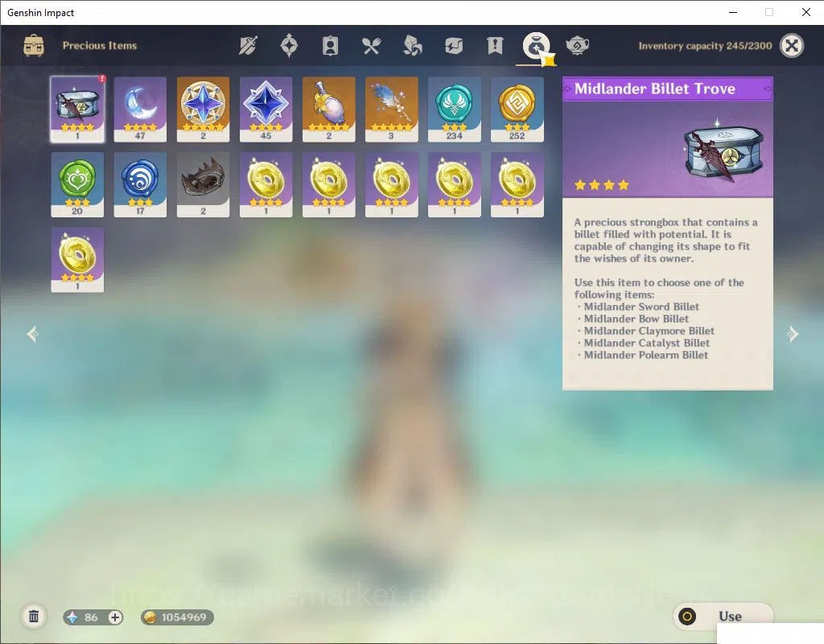The image size is (824, 644).
Task: Select the gold Geo sigil with 252
Action: (x=517, y=109)
